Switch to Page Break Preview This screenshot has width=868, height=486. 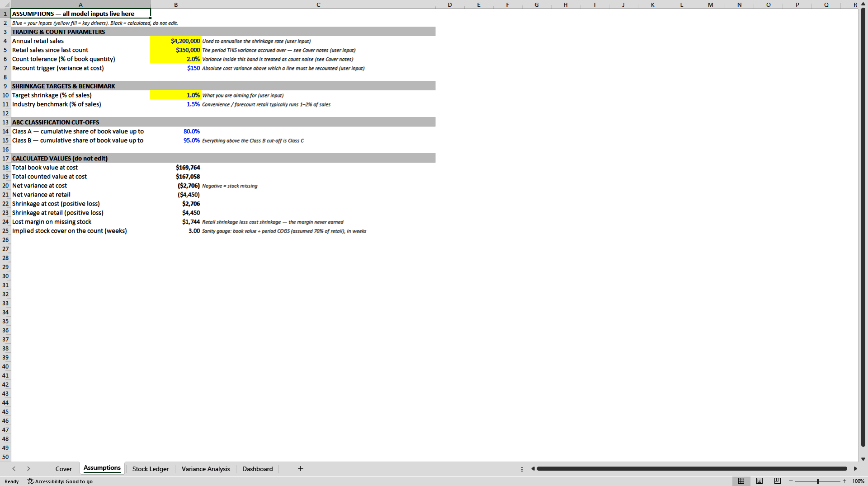coord(778,481)
